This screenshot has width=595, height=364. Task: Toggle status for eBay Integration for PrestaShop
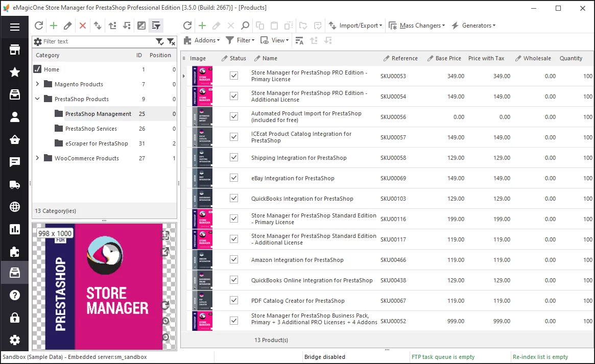coord(234,178)
